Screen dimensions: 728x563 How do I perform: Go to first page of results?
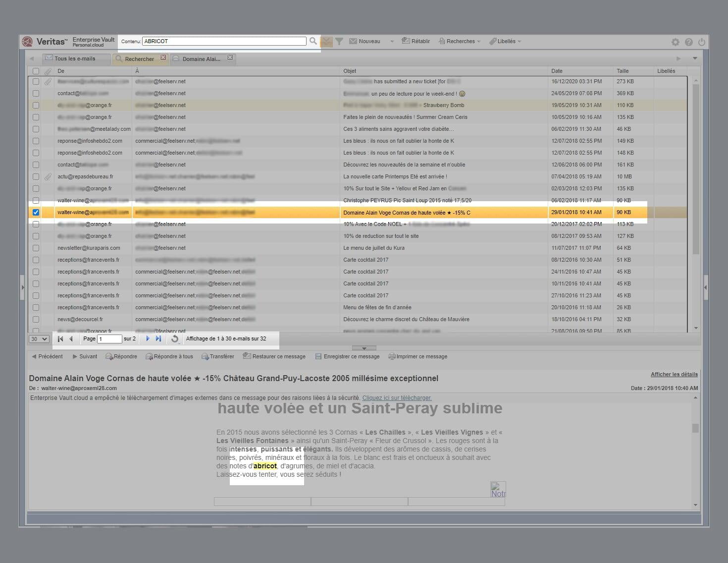click(60, 338)
